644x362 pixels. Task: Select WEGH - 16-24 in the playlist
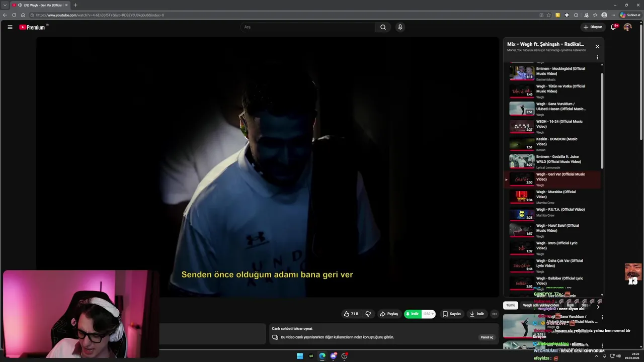click(552, 126)
